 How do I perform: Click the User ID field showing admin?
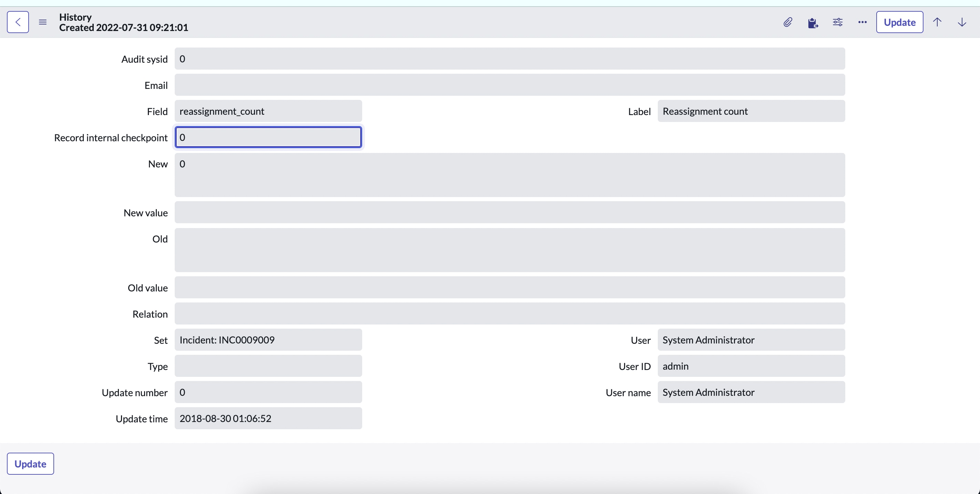point(751,366)
